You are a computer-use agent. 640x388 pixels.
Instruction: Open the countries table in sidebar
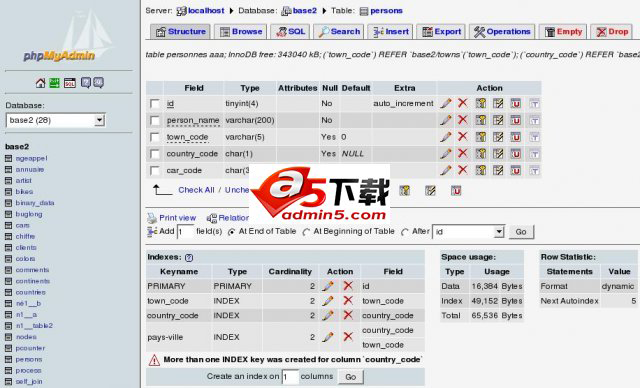(31, 292)
